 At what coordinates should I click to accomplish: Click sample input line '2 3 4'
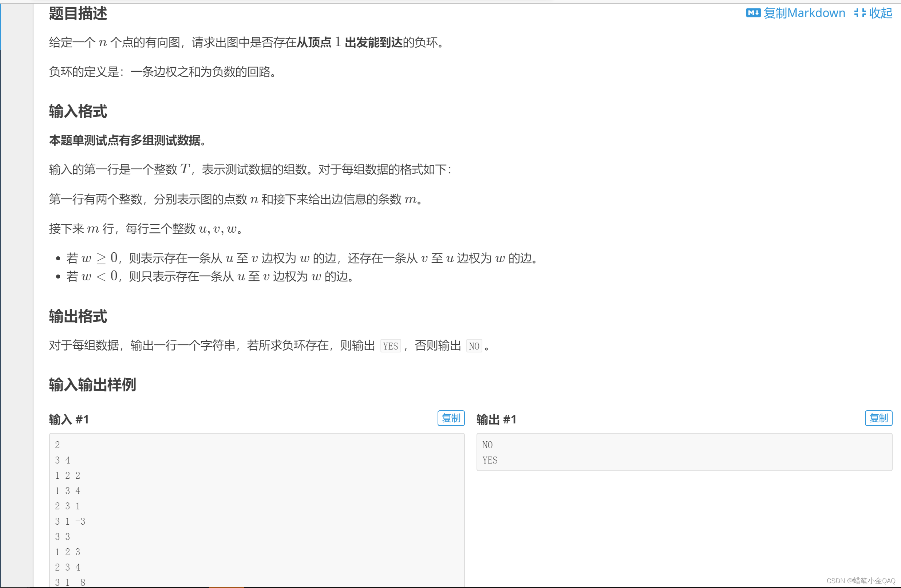point(67,567)
